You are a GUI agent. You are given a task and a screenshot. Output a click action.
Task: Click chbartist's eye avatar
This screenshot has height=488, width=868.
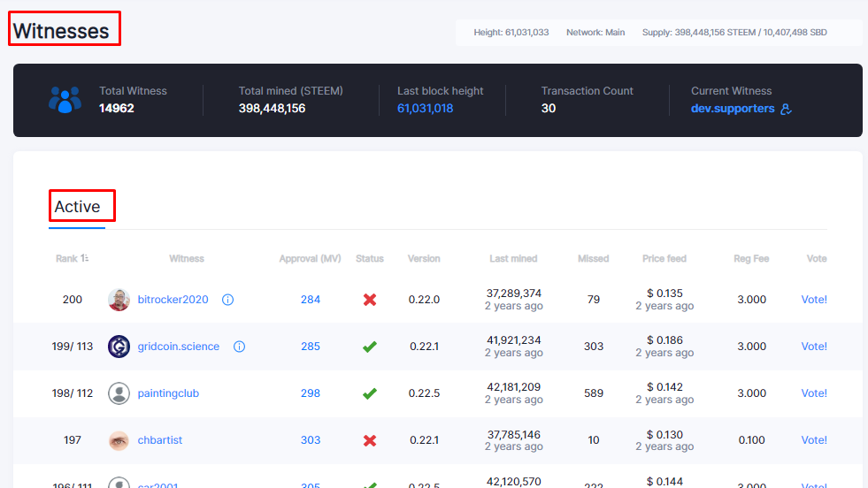point(119,440)
